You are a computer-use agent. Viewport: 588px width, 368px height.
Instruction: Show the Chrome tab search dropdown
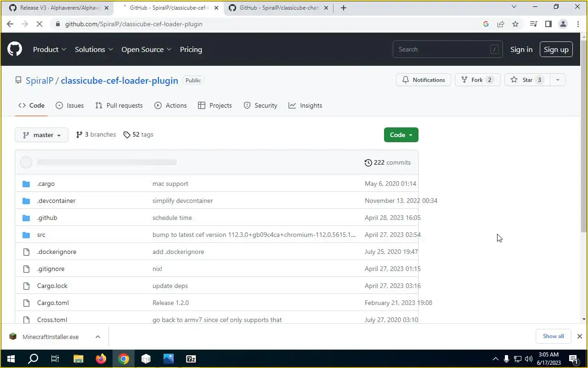514,7
